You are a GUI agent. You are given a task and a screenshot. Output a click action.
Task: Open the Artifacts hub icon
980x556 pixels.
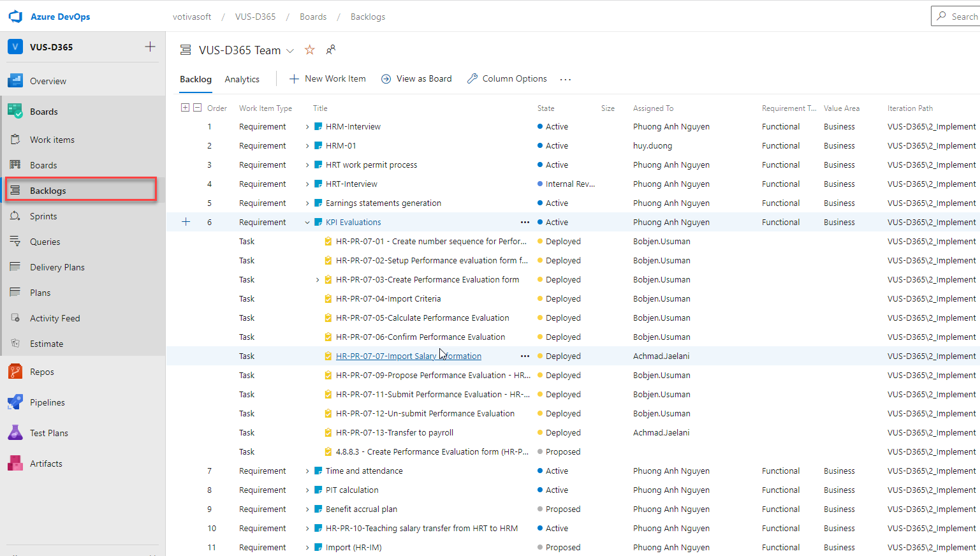(15, 464)
